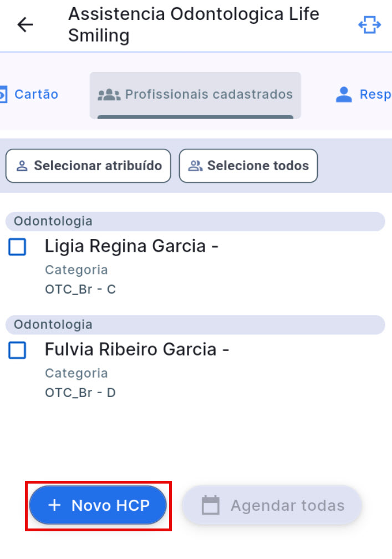The height and width of the screenshot is (559, 392).
Task: Click the plus icon on Novo HCP
Action: (x=54, y=505)
